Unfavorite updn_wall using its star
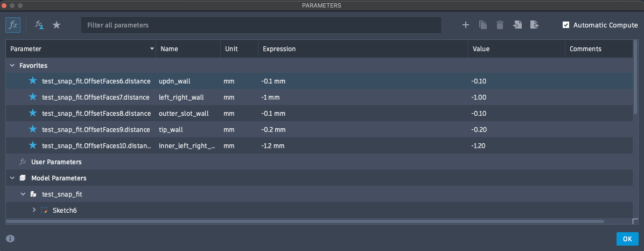 (x=33, y=81)
